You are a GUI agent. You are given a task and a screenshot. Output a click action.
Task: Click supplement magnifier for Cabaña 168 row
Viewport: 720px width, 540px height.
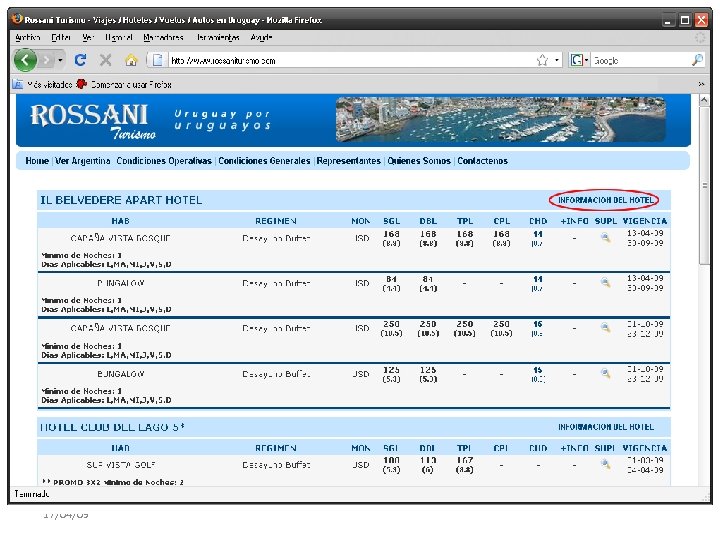tap(605, 237)
